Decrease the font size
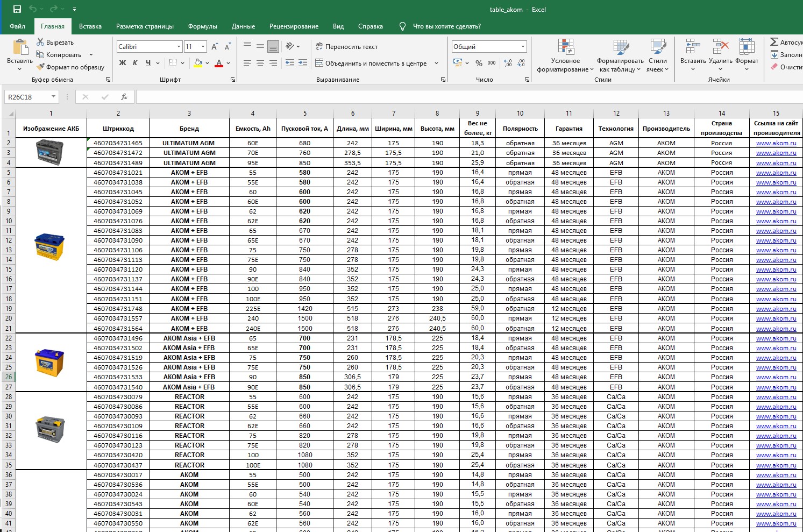This screenshot has width=803, height=532. tap(228, 47)
